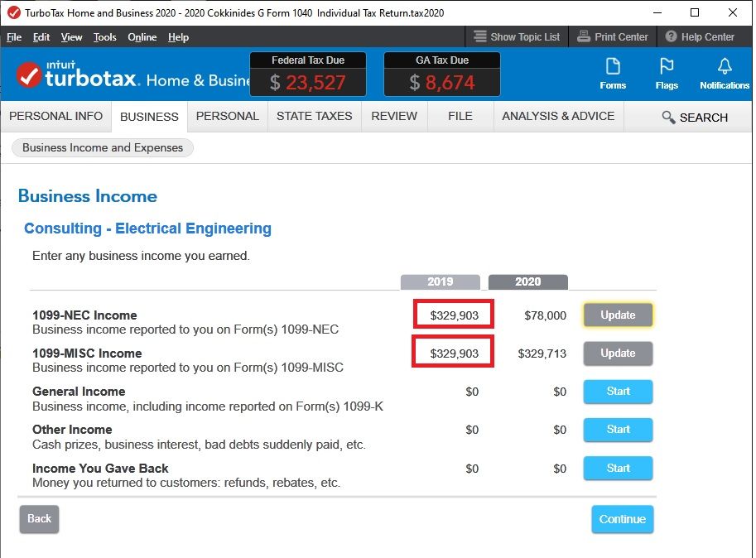Screen dimensions: 756x558
Task: Open the State Taxes tab
Action: [x=315, y=116]
